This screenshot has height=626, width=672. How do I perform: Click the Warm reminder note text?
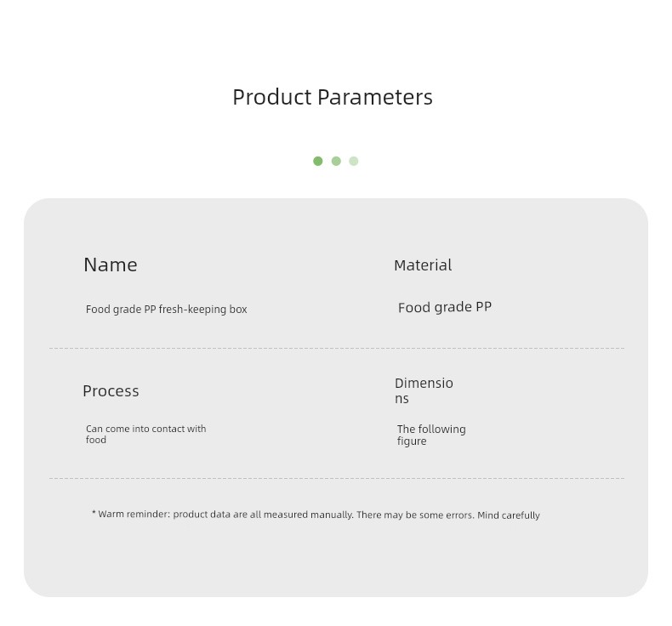(x=316, y=515)
